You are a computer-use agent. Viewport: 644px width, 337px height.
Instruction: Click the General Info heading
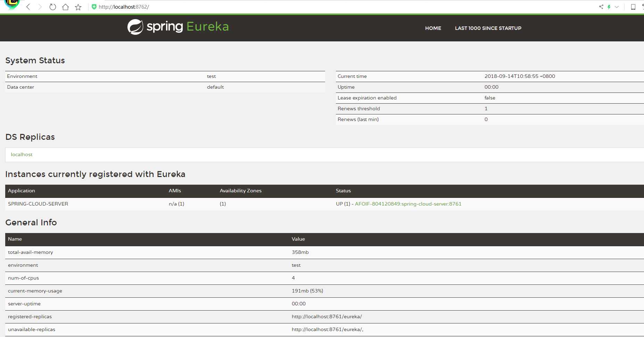tap(31, 223)
